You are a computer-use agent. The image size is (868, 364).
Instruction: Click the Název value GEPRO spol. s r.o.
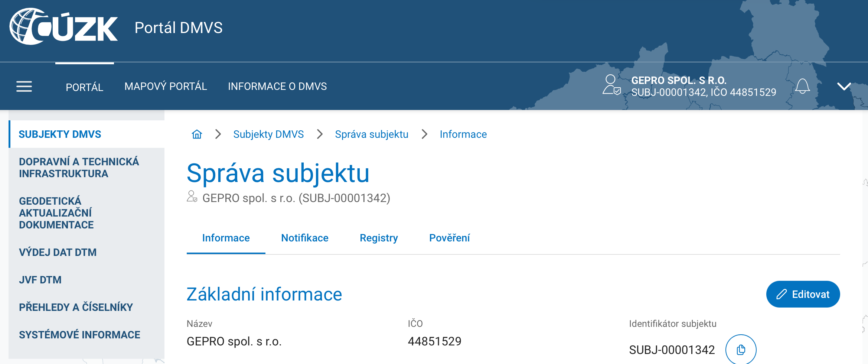point(234,341)
